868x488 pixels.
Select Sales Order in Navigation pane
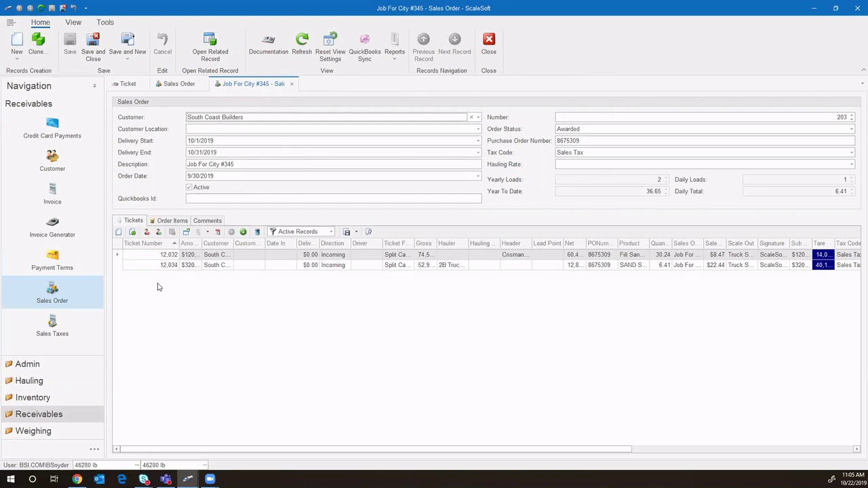pyautogui.click(x=52, y=293)
